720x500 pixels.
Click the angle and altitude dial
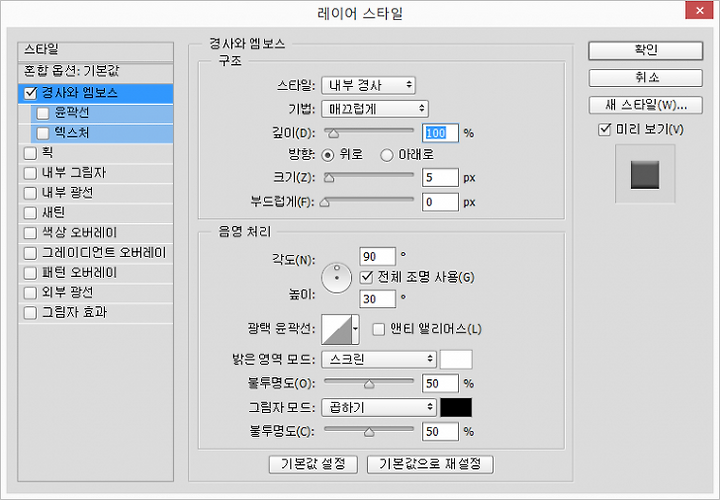337,278
